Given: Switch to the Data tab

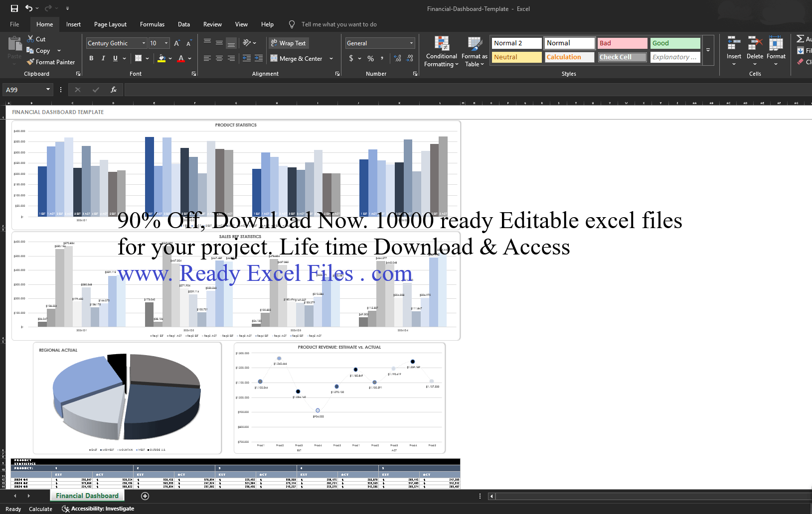Looking at the screenshot, I should 184,24.
